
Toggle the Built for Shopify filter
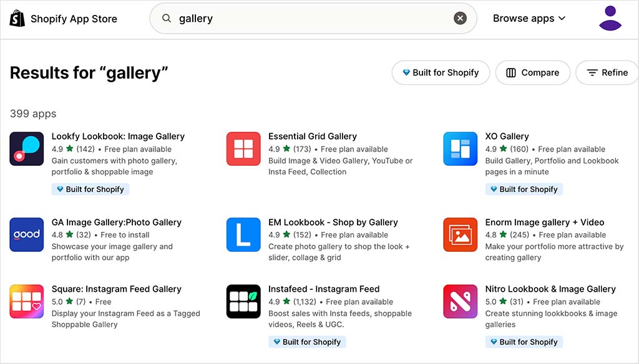[440, 73]
